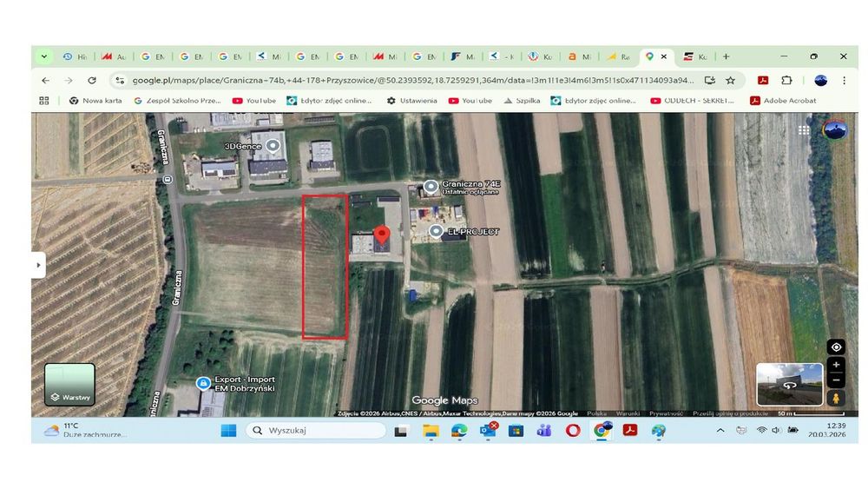Viewport: 868px width, 489px height.
Task: Select the EL-PROJECT place marker
Action: [436, 232]
